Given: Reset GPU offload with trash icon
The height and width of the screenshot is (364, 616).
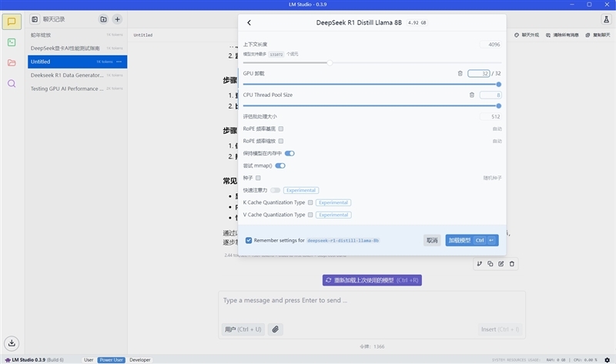Looking at the screenshot, I should [x=460, y=73].
